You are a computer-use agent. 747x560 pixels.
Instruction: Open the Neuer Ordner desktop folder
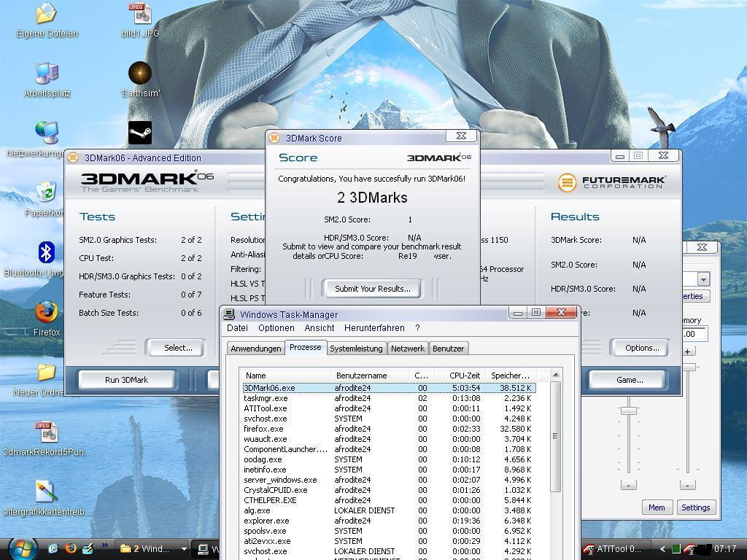46,373
